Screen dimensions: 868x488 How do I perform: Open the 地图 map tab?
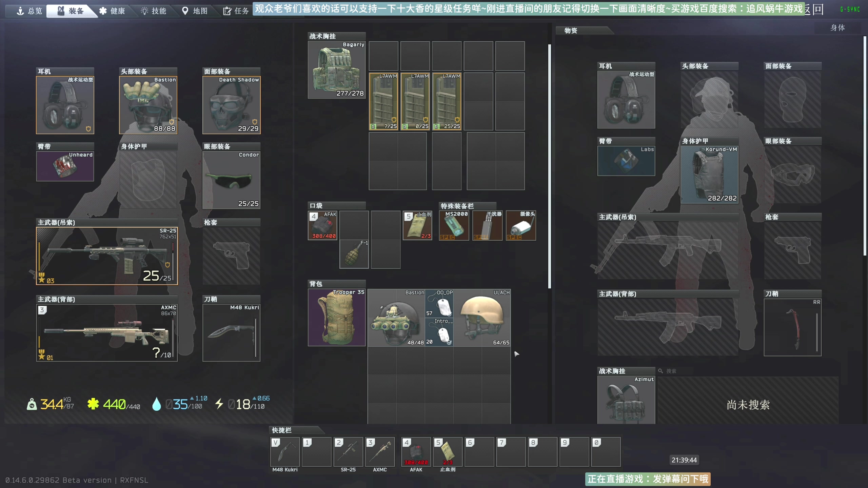coord(195,11)
